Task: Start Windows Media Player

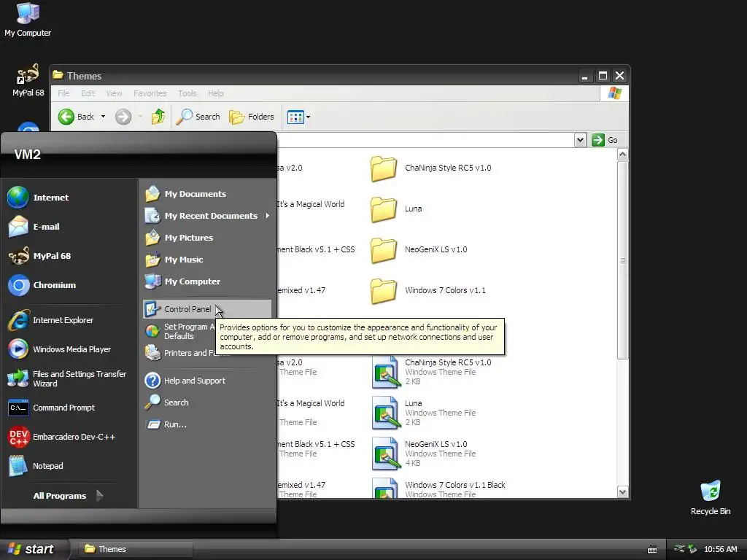Action: (69, 349)
